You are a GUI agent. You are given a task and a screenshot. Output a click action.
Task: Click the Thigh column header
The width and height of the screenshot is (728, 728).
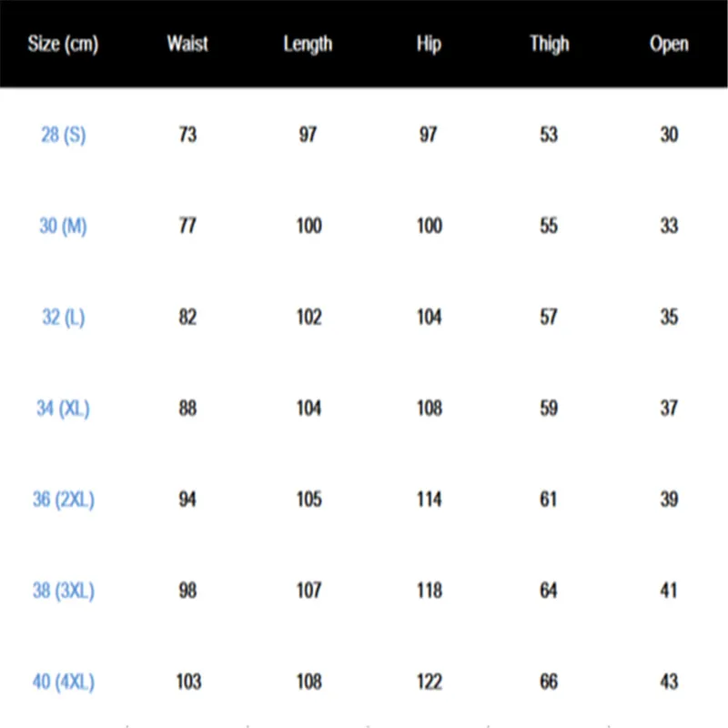point(549,44)
